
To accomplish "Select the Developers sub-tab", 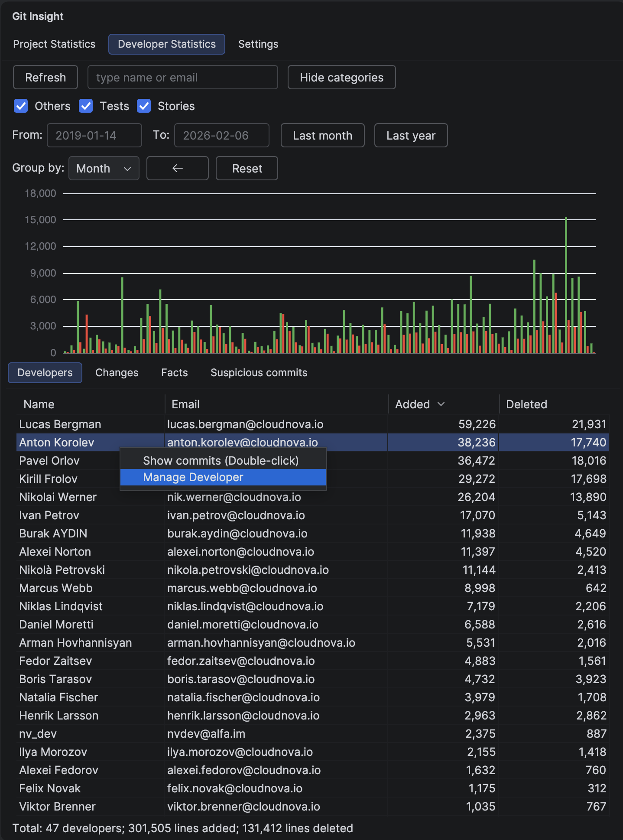I will (45, 373).
